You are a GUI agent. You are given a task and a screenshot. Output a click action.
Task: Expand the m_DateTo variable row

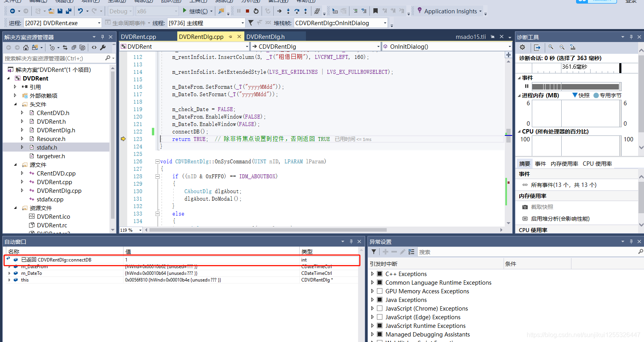click(x=9, y=273)
